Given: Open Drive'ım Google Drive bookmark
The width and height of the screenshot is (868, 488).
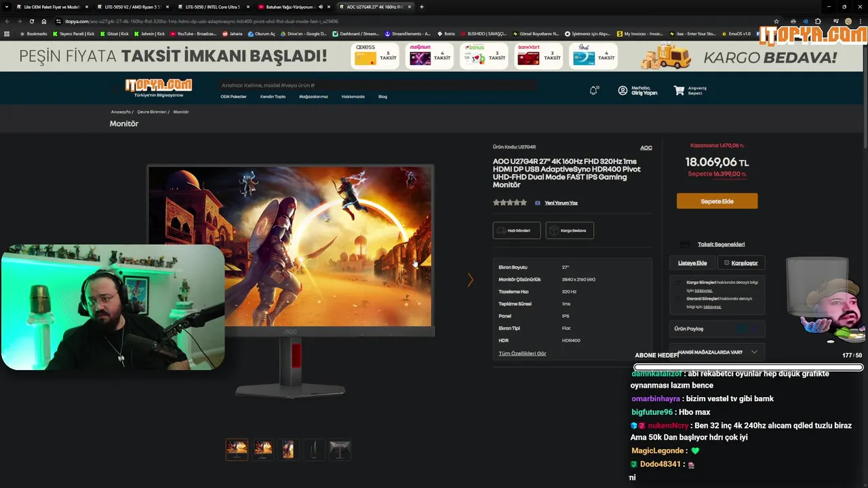Looking at the screenshot, I should (x=303, y=33).
